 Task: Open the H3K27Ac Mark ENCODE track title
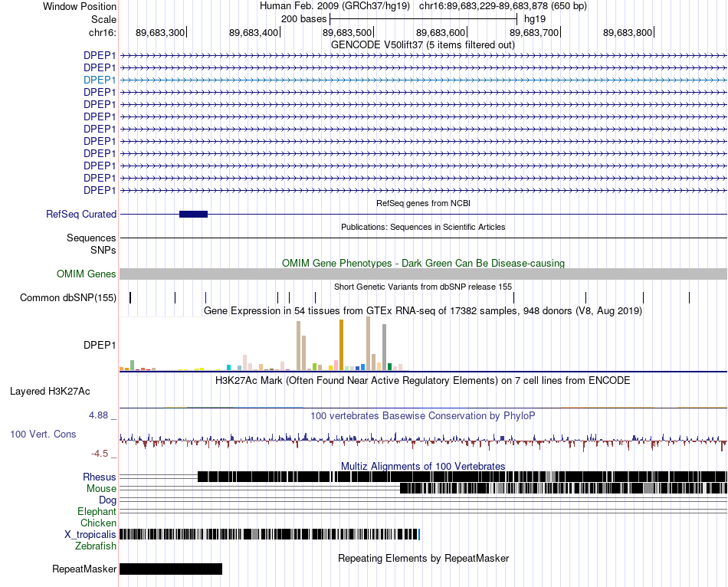pos(423,380)
